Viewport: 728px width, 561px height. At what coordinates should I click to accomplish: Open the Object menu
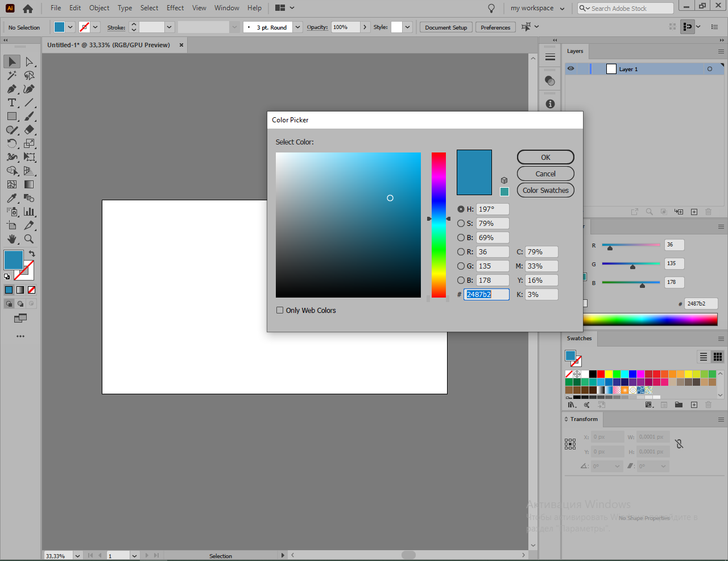99,7
